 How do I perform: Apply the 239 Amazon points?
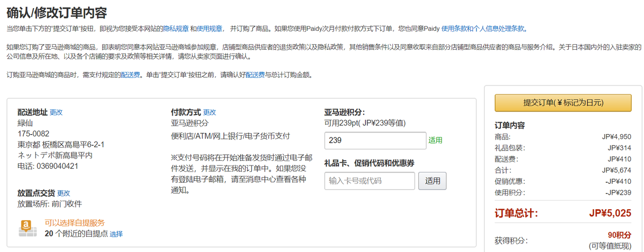click(x=435, y=140)
